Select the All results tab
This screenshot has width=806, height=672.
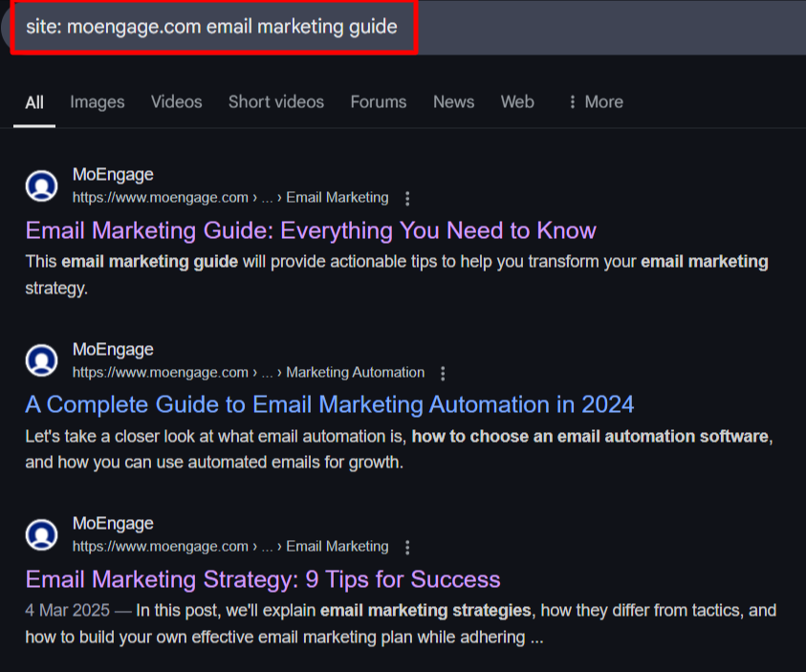point(34,102)
